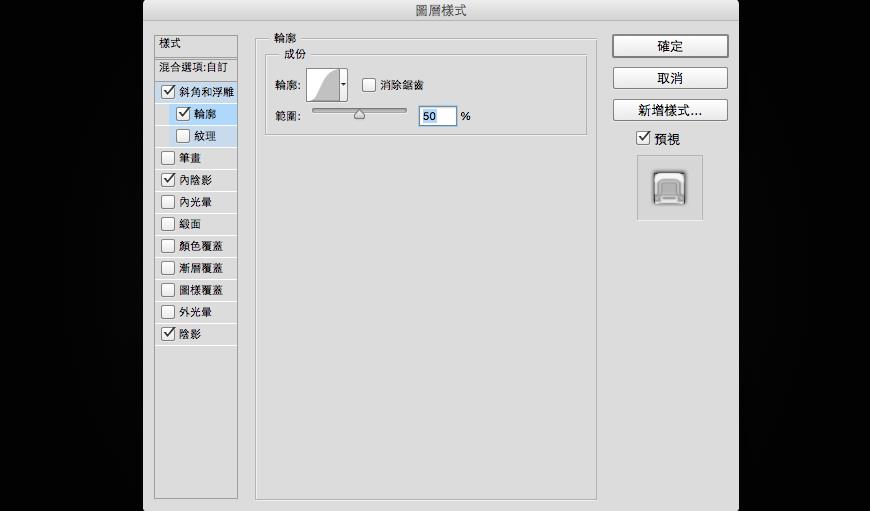
Task: Uncheck the 預視 preview checkbox
Action: tap(643, 138)
